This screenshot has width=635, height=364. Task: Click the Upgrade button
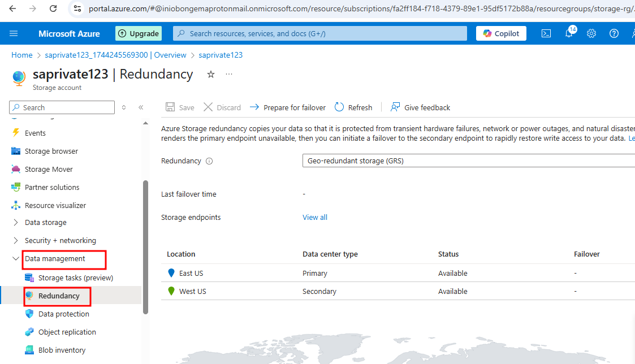tap(139, 33)
